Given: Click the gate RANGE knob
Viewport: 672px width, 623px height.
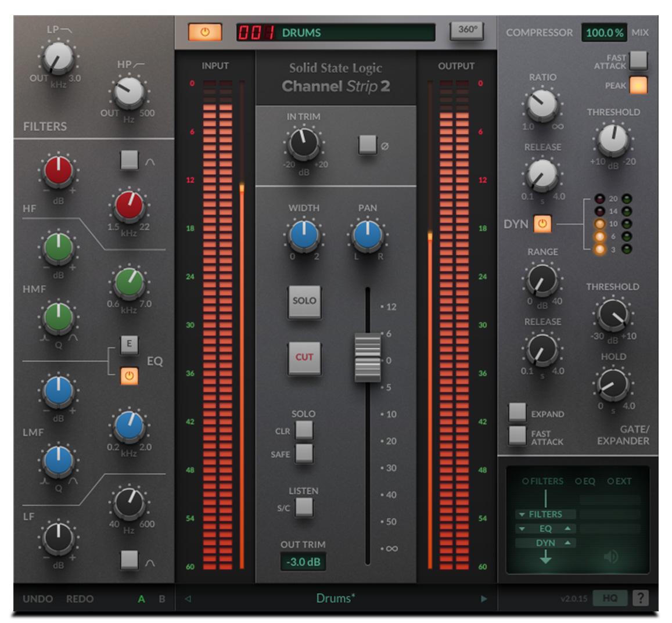Looking at the screenshot, I should point(542,279).
